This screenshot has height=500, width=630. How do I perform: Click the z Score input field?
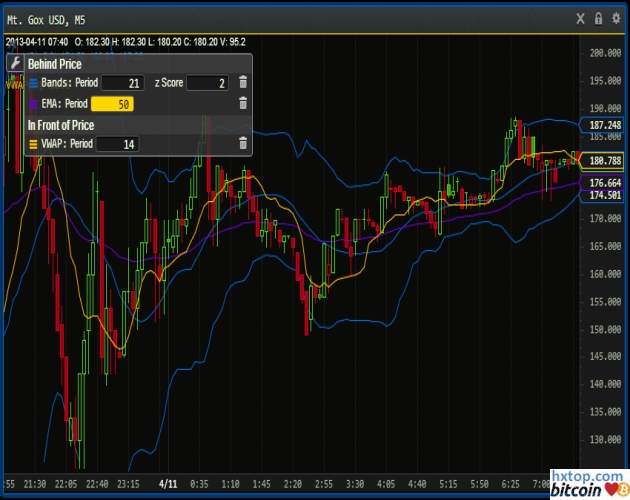tap(209, 83)
